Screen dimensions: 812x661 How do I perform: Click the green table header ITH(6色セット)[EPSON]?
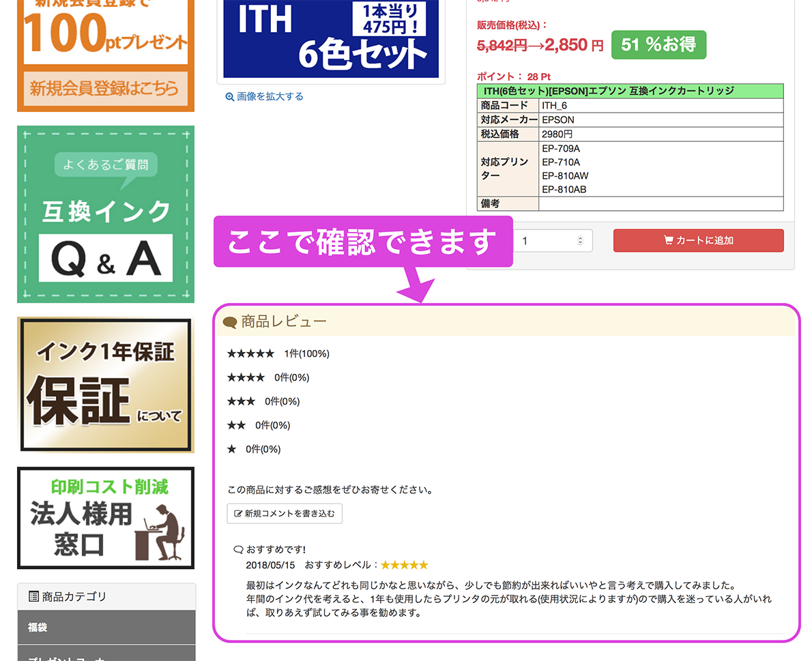coord(630,91)
